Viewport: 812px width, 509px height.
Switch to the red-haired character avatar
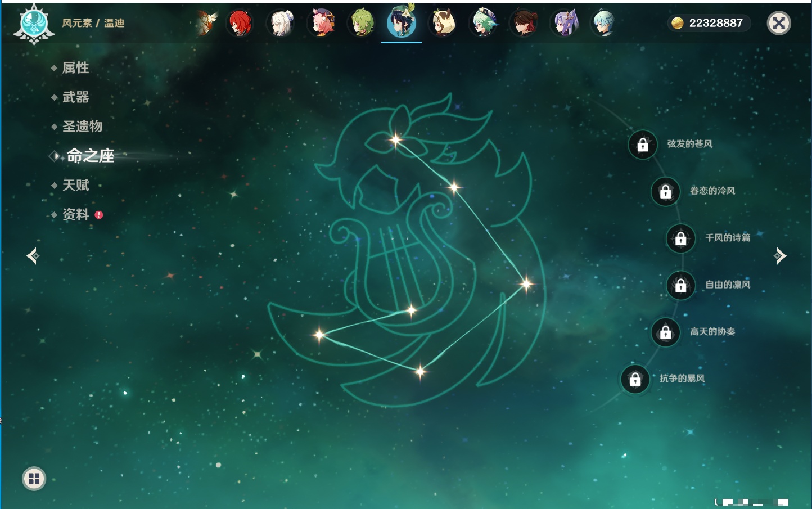pos(240,24)
